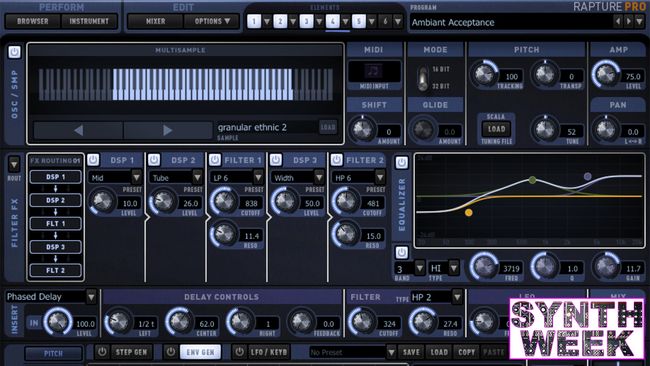The height and width of the screenshot is (366, 650).
Task: Load a Scala tuning file
Action: [x=496, y=129]
